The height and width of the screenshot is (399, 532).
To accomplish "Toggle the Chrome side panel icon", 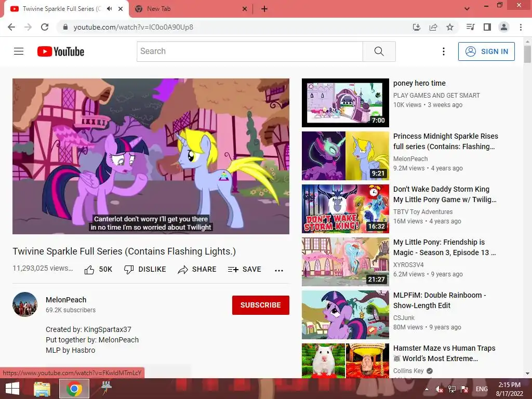I will click(487, 27).
